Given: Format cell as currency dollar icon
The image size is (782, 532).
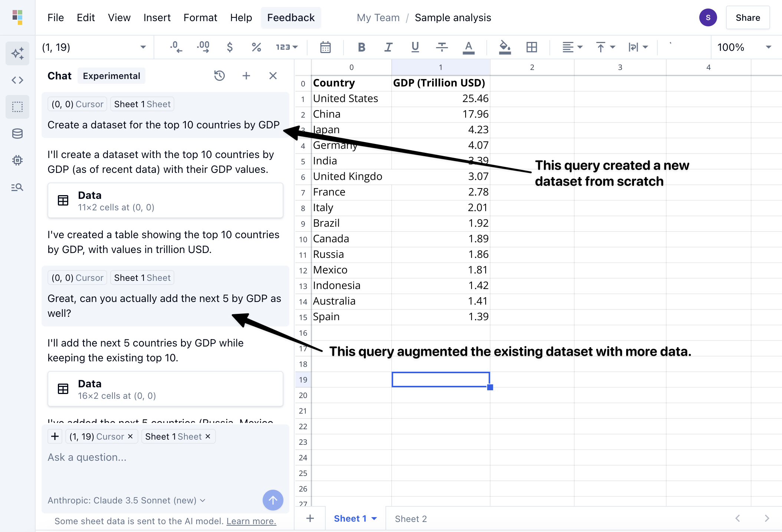Looking at the screenshot, I should pyautogui.click(x=230, y=47).
